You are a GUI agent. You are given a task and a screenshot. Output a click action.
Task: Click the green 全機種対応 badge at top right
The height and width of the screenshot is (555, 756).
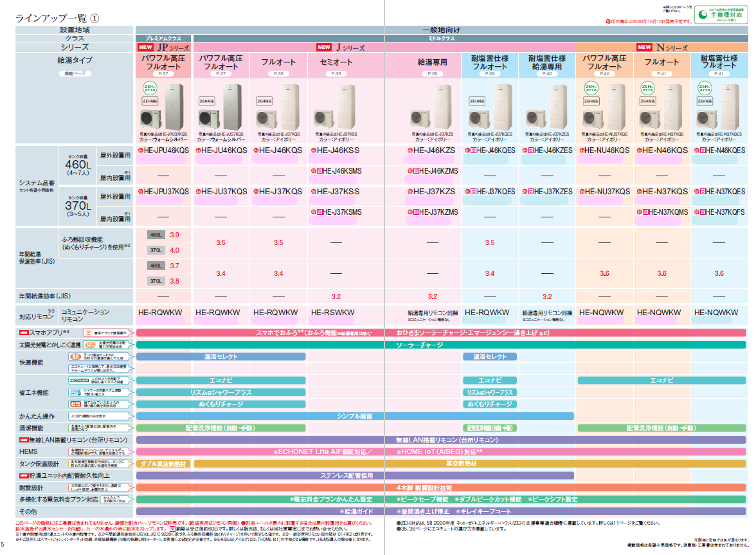point(721,15)
